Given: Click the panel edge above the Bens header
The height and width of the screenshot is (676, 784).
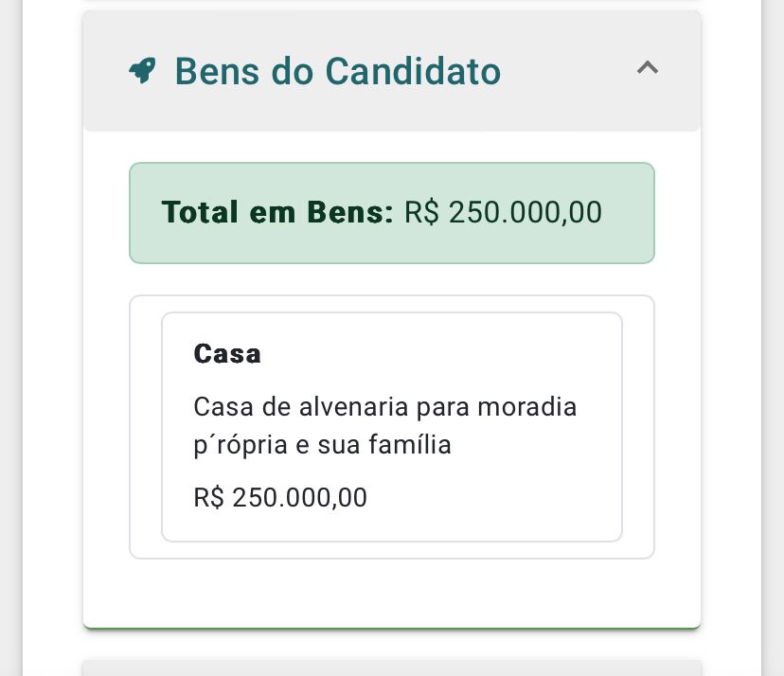Looking at the screenshot, I should click(391, 11).
